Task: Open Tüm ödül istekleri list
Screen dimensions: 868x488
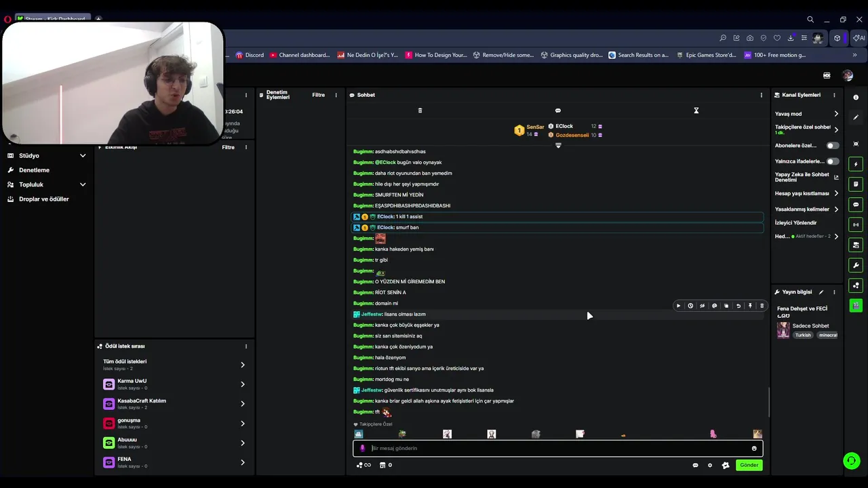Action: coord(174,365)
